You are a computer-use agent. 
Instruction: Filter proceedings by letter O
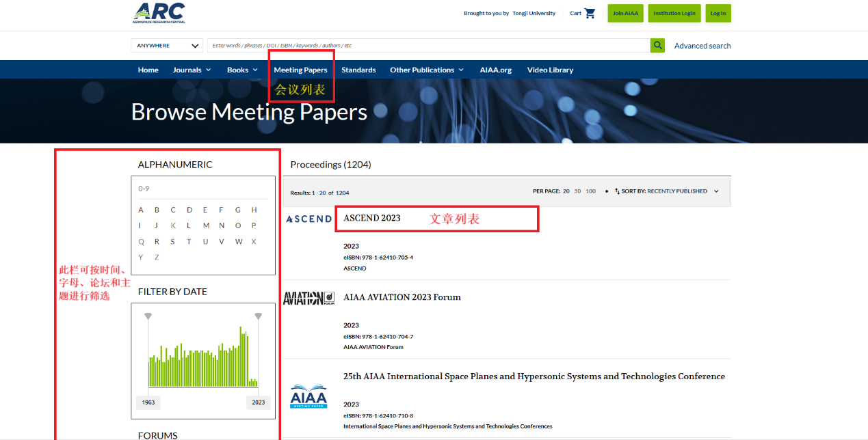click(x=238, y=225)
